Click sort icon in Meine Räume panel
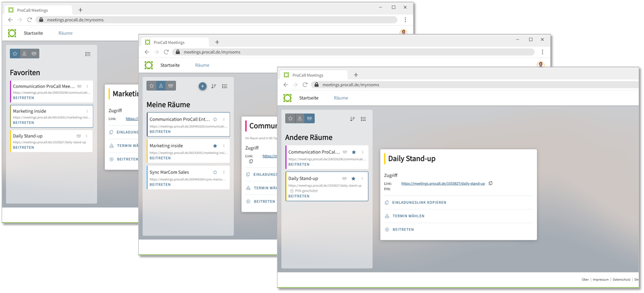The width and height of the screenshot is (644, 293). pos(214,86)
